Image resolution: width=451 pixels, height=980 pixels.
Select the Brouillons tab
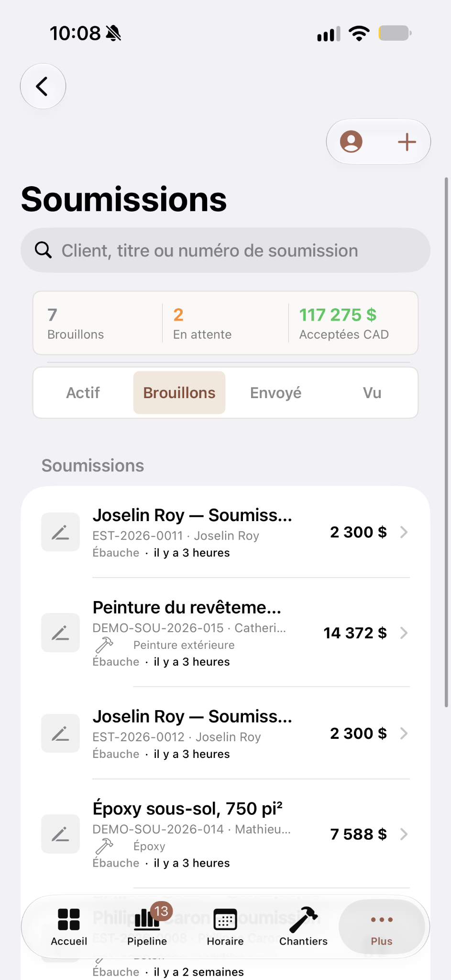pyautogui.click(x=179, y=393)
